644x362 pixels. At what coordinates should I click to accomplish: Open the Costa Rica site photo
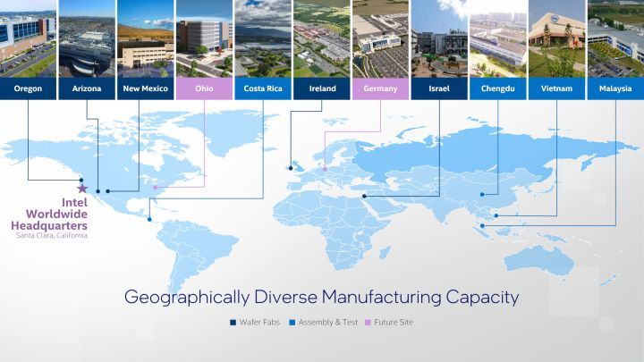point(263,38)
